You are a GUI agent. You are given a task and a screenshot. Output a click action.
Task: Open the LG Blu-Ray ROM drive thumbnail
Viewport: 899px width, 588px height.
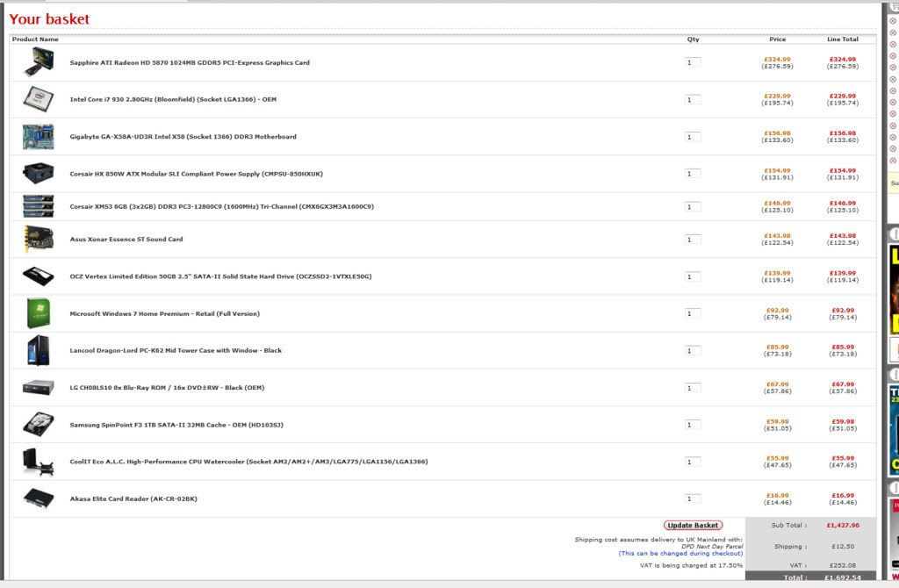coord(39,388)
